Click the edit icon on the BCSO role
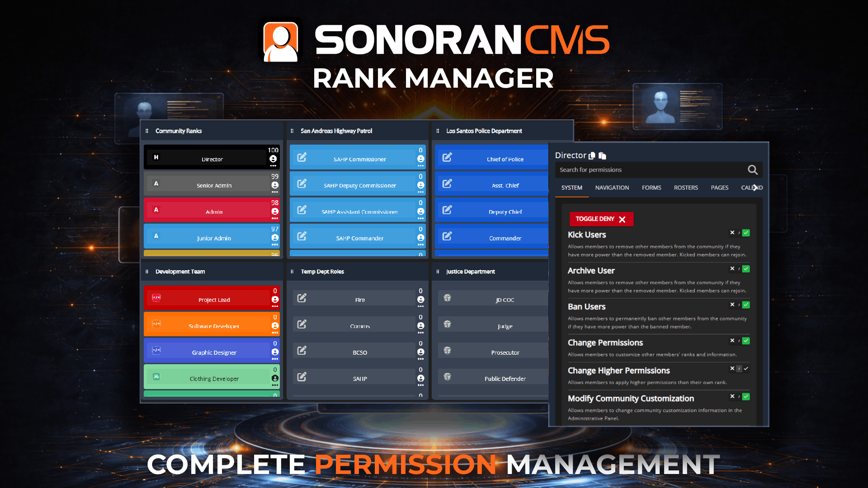This screenshot has width=868, height=488. coord(302,350)
